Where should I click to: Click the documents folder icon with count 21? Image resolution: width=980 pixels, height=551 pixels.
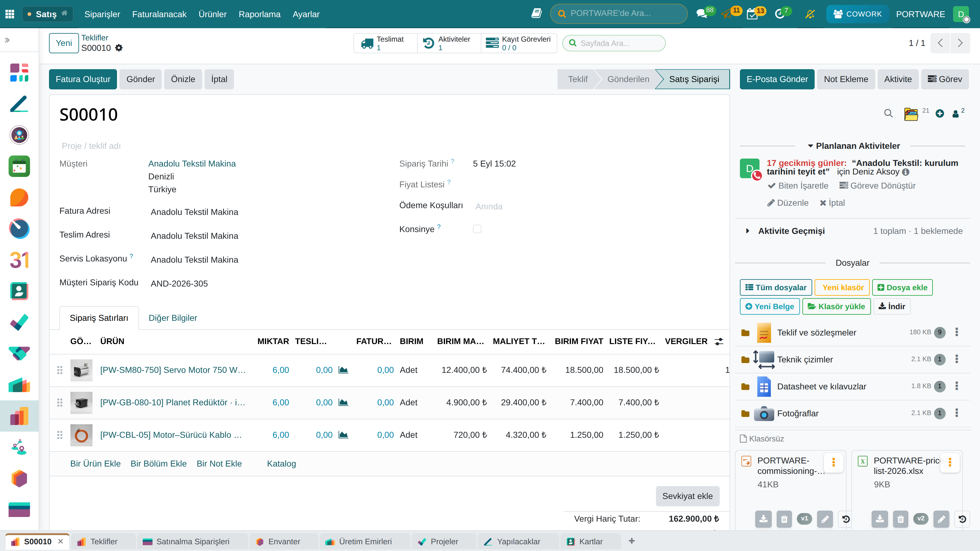tap(911, 114)
